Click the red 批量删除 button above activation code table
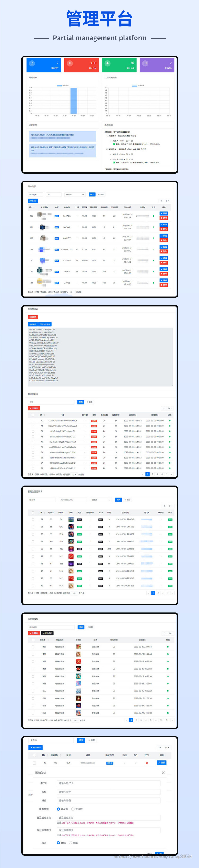Viewport: 199px width, 868px height. click(34, 408)
